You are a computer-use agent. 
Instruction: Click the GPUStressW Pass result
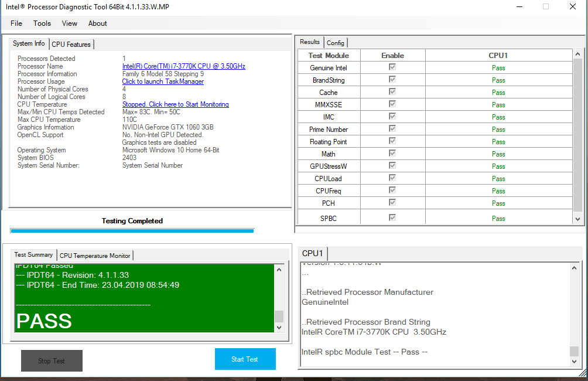[x=498, y=166]
